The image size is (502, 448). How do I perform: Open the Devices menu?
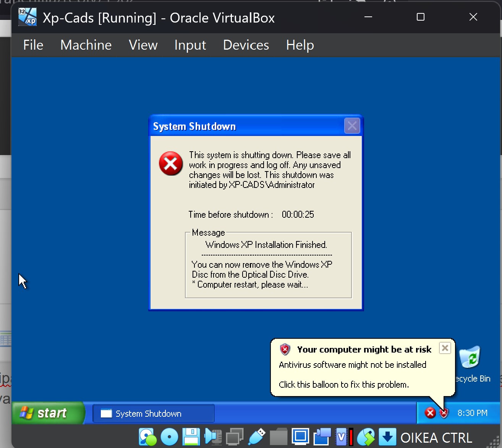pos(246,45)
